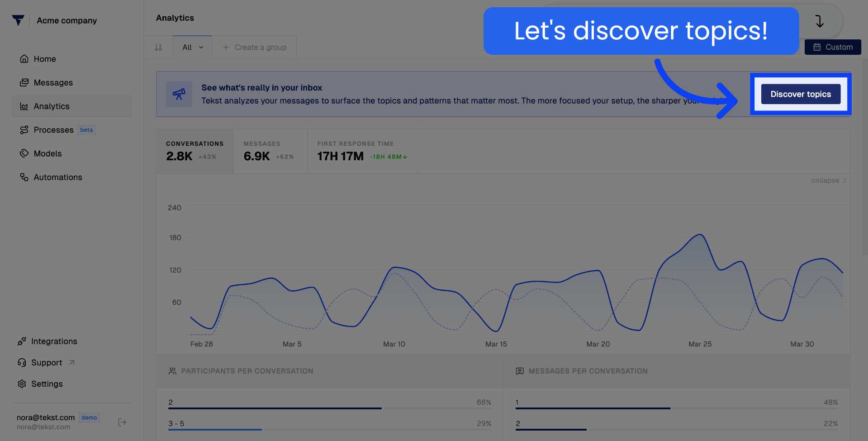Click the Feb 28 axis label
The image size is (868, 441).
(201, 344)
